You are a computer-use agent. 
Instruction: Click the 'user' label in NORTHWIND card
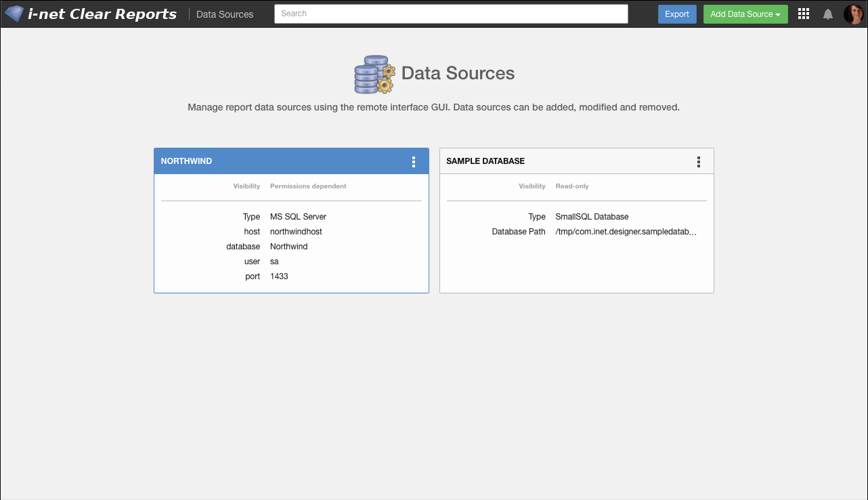click(x=253, y=262)
